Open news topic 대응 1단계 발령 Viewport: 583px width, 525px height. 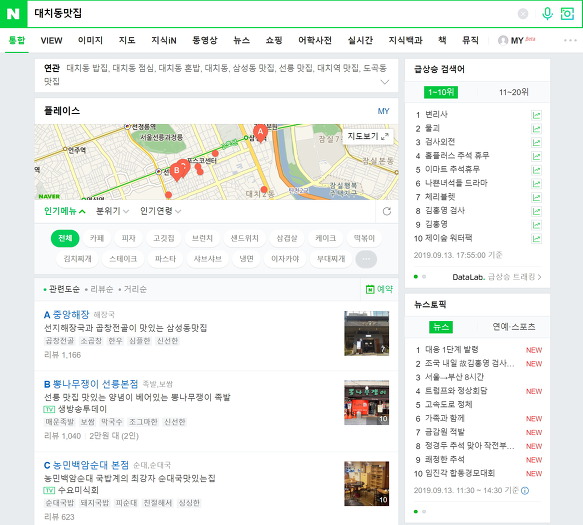451,350
